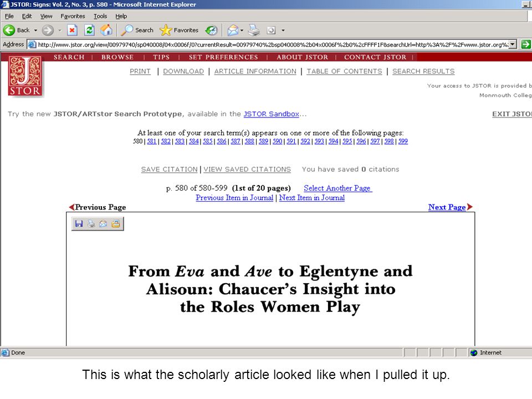
Task: Jump to page 581 link
Action: point(152,141)
